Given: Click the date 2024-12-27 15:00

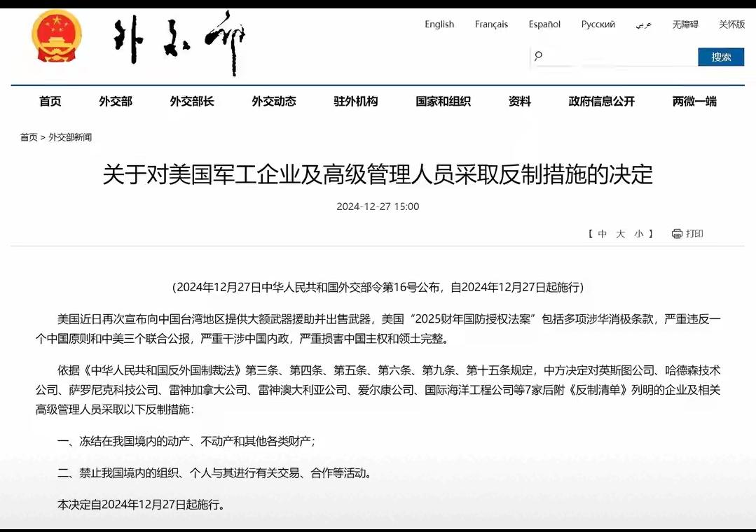Looking at the screenshot, I should [x=378, y=206].
